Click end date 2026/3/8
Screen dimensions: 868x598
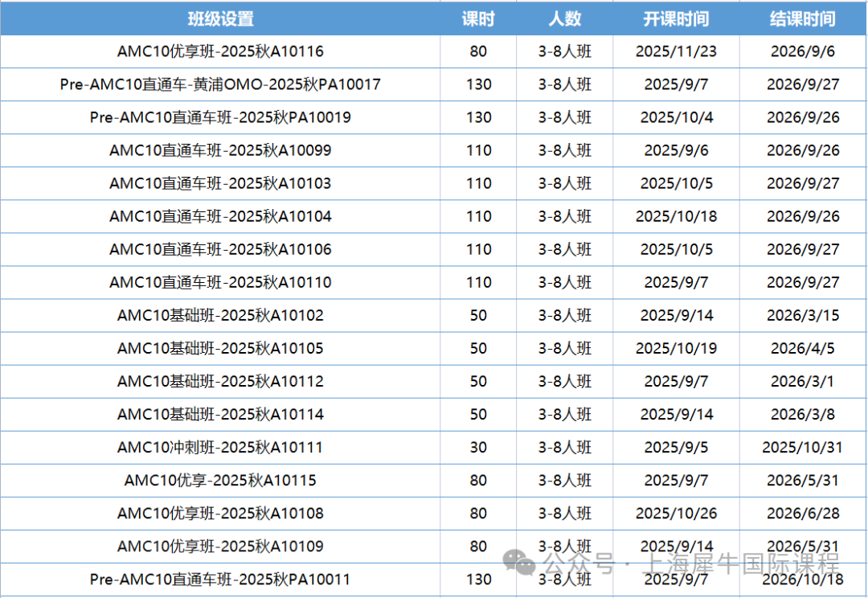pyautogui.click(x=803, y=414)
